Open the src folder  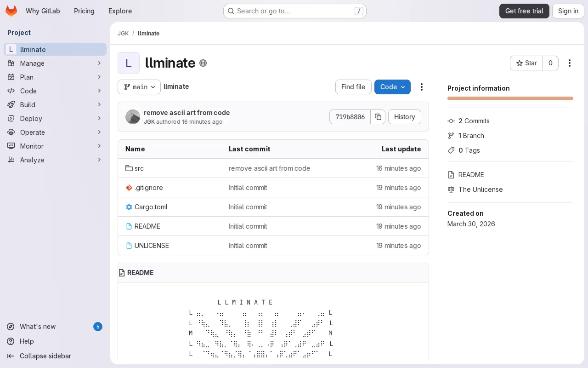click(139, 168)
